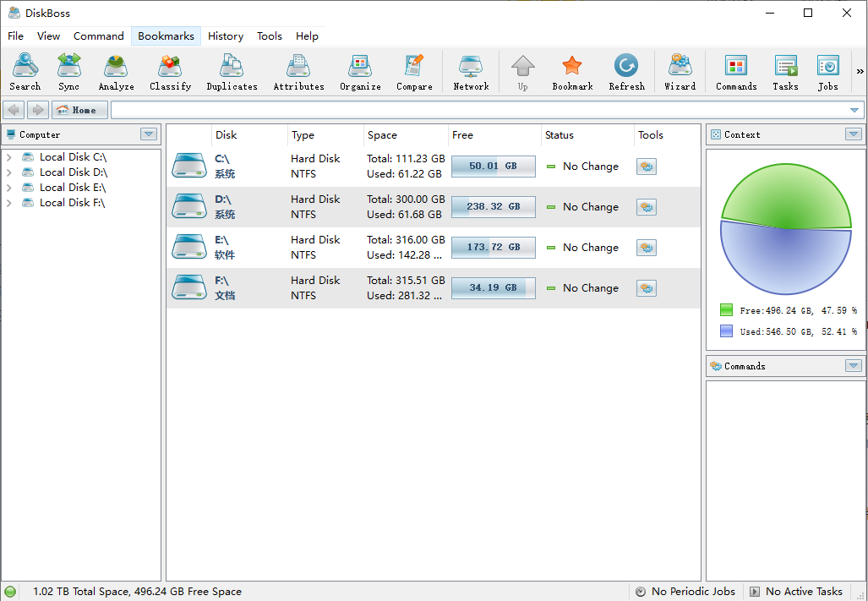Open the address bar dropdown arrow
Screen dimensions: 868x601
854,111
